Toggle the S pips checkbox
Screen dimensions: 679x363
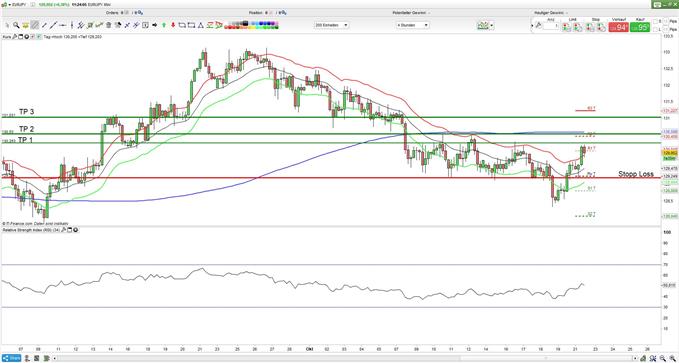655,21
